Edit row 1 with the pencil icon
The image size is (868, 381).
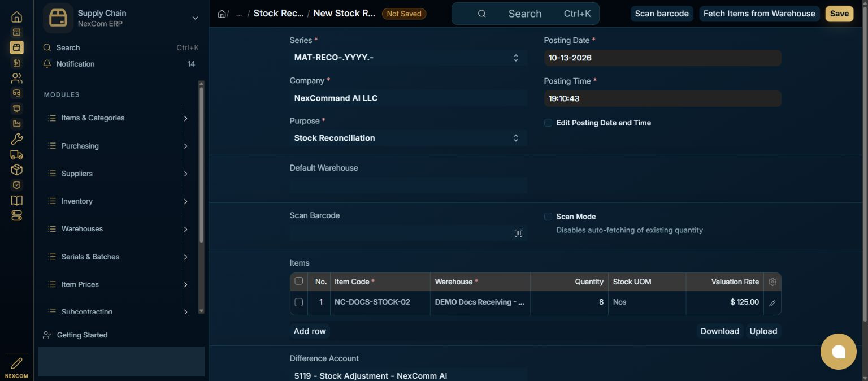772,303
